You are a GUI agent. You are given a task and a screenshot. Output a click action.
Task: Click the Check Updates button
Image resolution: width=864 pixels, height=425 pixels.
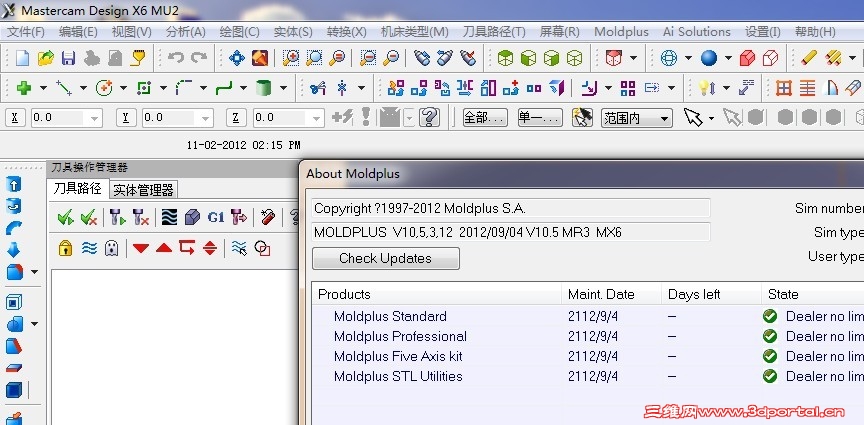point(386,258)
